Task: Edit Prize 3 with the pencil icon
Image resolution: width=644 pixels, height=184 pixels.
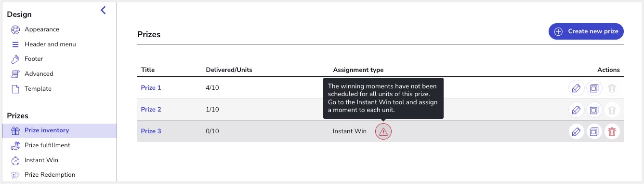Action: [x=576, y=131]
